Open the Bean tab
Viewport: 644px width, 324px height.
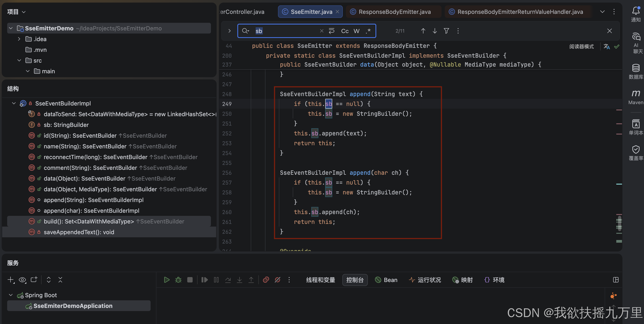(386, 280)
